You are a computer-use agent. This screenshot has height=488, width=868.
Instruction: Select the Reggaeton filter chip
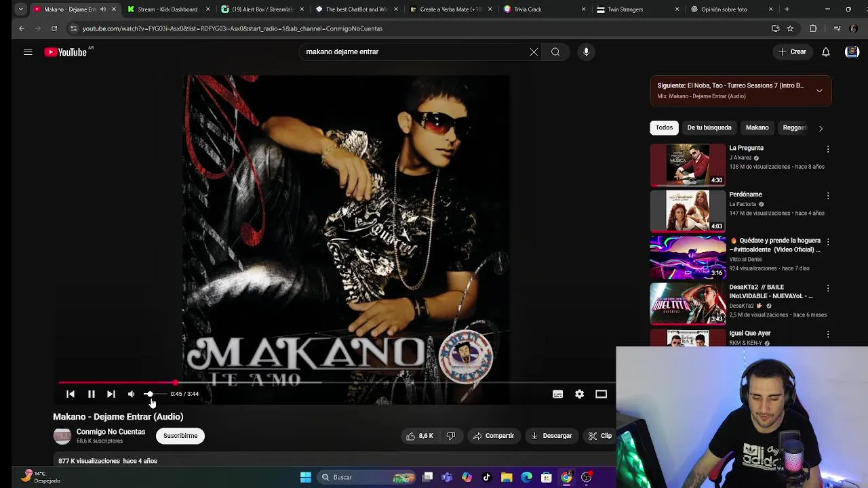[x=795, y=127]
